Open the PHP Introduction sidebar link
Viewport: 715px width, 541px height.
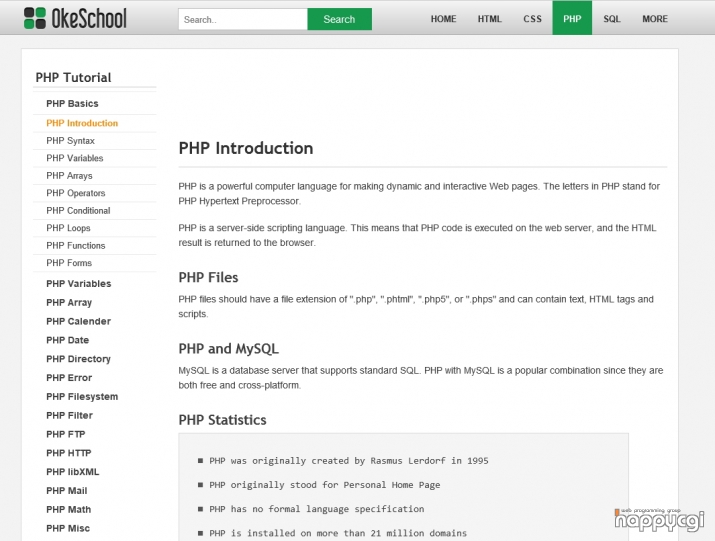(82, 123)
